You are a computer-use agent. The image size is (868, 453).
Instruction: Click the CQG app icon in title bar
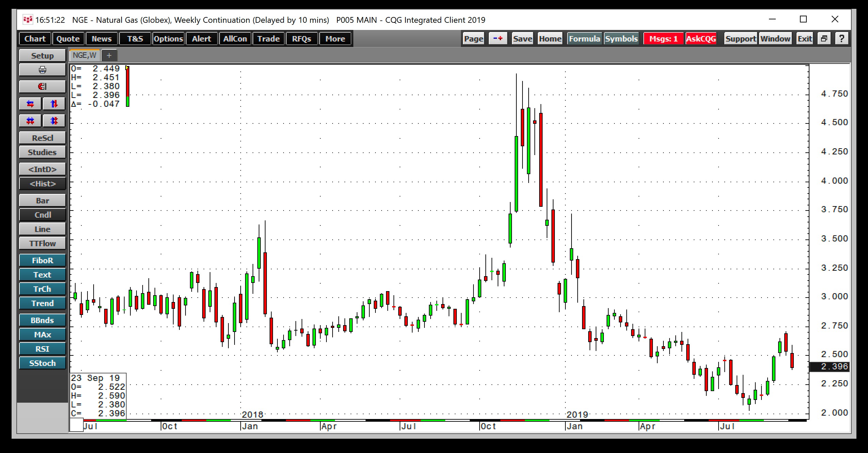pyautogui.click(x=28, y=20)
